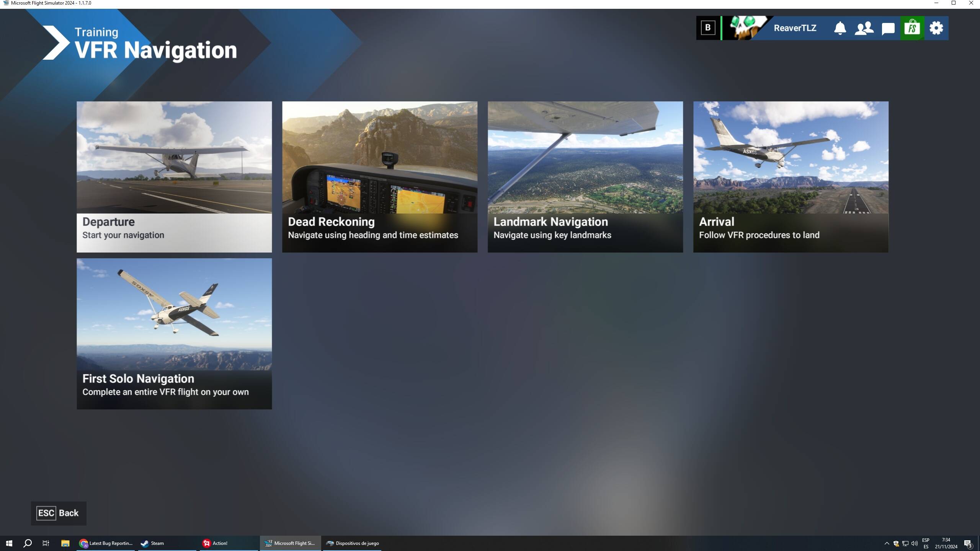Open the settings gear icon
Image resolution: width=980 pixels, height=551 pixels.
click(x=936, y=28)
